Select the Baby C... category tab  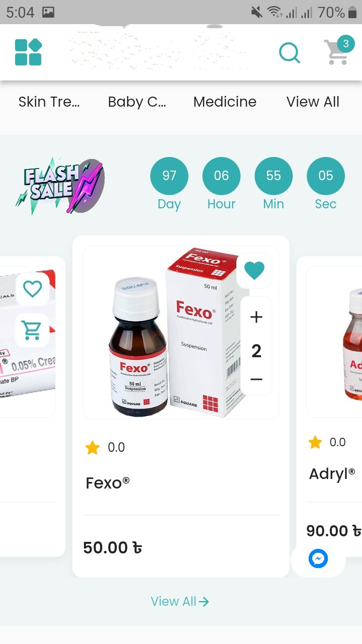137,102
